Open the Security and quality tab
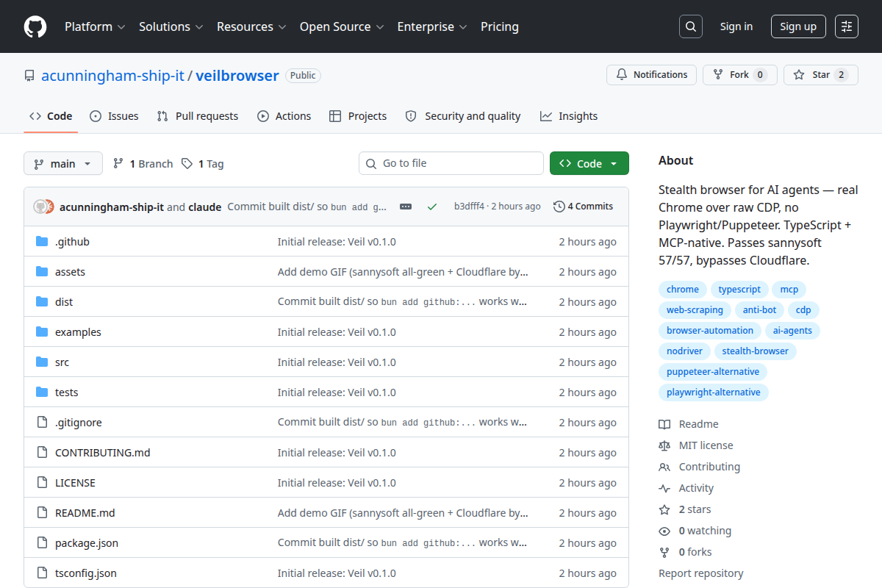 click(x=463, y=116)
